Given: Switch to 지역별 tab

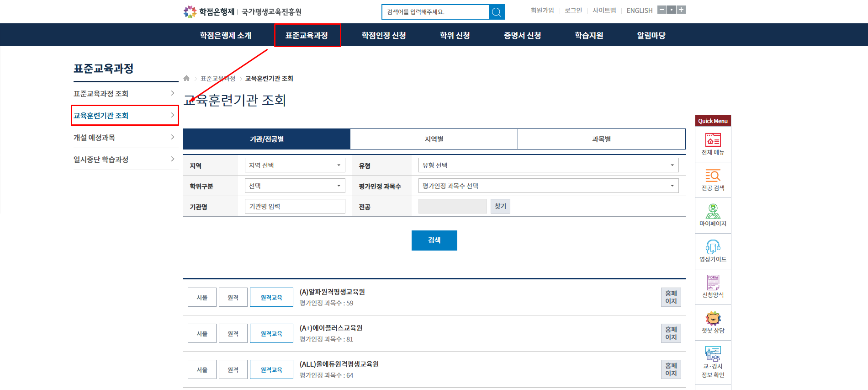Looking at the screenshot, I should coord(434,139).
